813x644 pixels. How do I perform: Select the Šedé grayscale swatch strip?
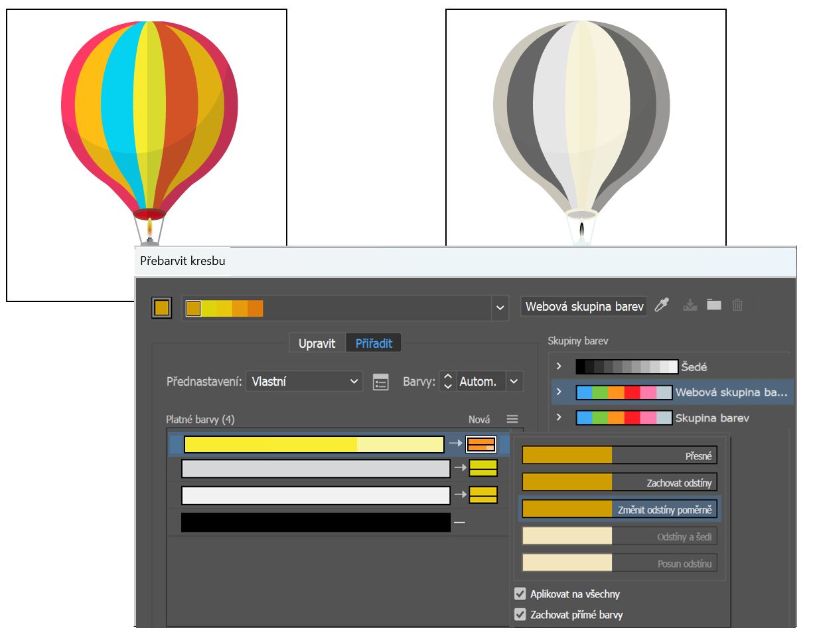pyautogui.click(x=627, y=366)
